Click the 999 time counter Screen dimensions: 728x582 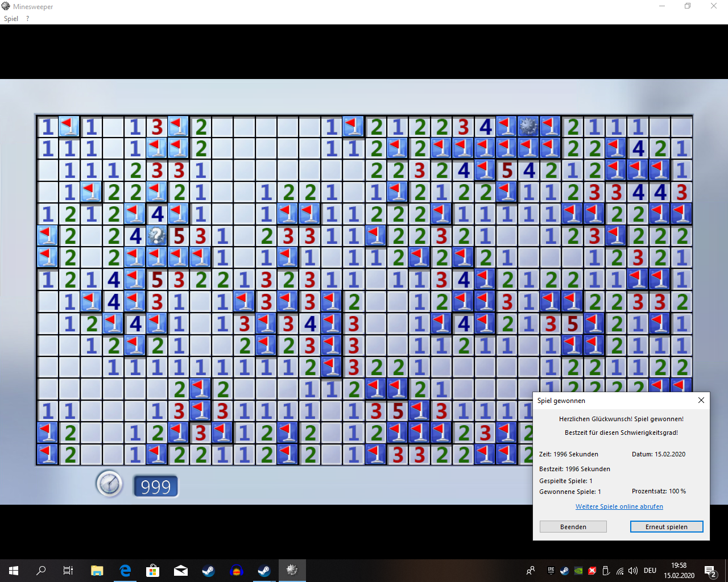[155, 487]
